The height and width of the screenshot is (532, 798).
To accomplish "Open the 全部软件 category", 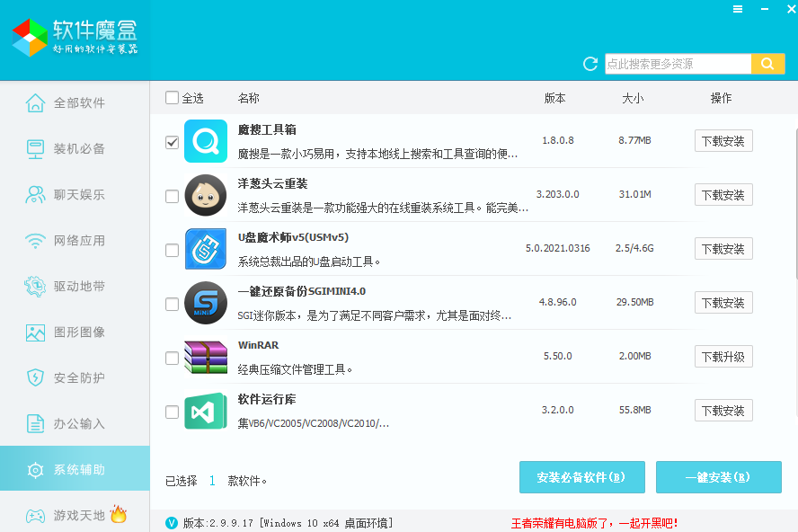I will (75, 102).
